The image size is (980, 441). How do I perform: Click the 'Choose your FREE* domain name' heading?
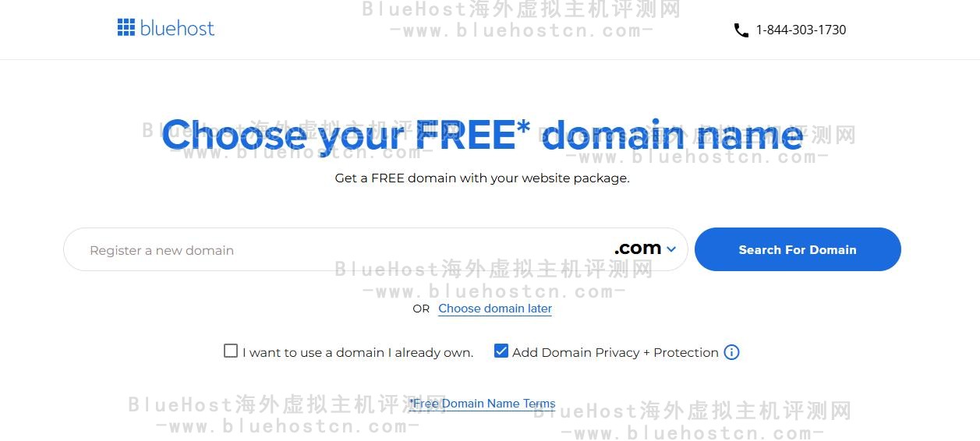coord(483,136)
